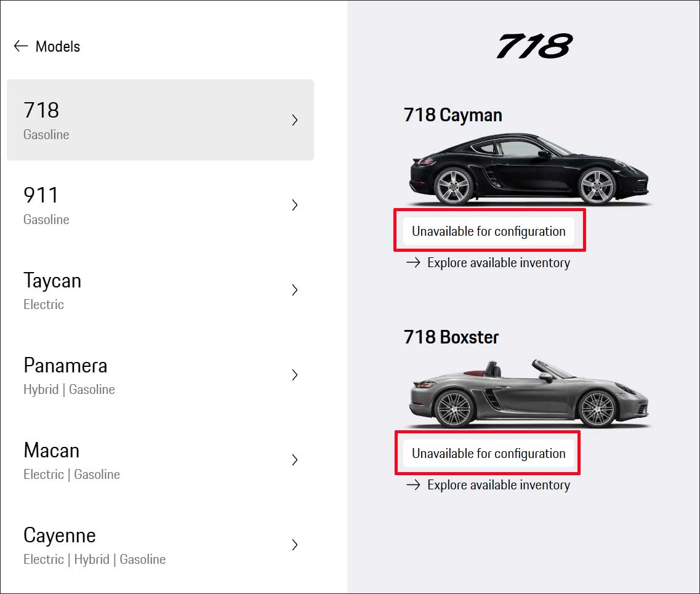Open the Macan chevron arrow
The image size is (700, 594).
[x=295, y=460]
